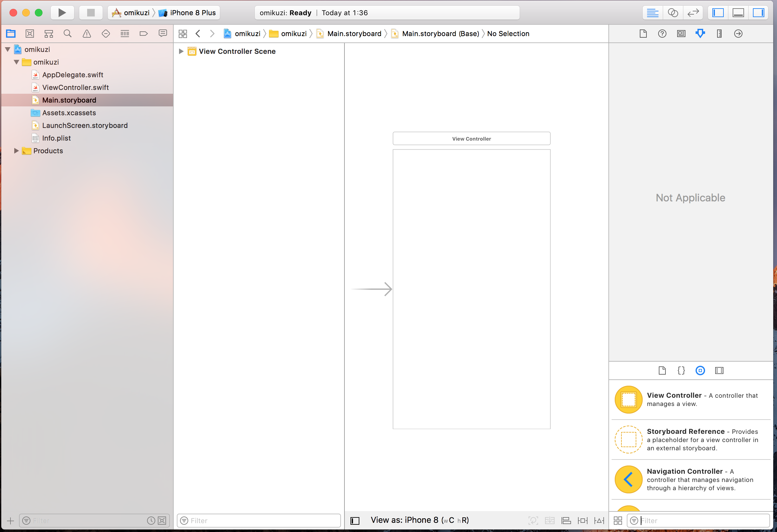Click the Add New Constraints icon

(x=582, y=520)
